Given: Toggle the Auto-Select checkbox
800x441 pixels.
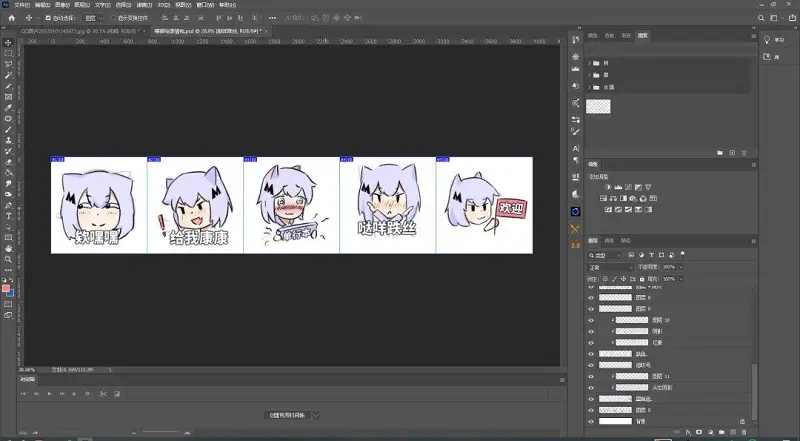Looking at the screenshot, I should click(48, 18).
